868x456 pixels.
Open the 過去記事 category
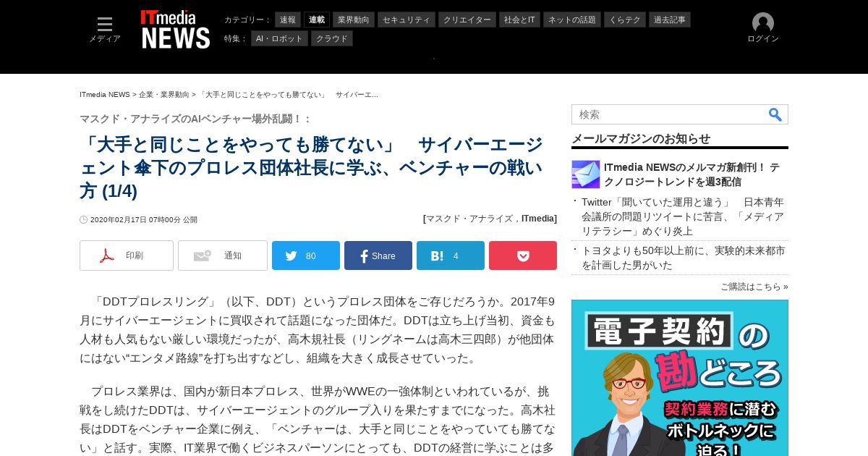670,20
